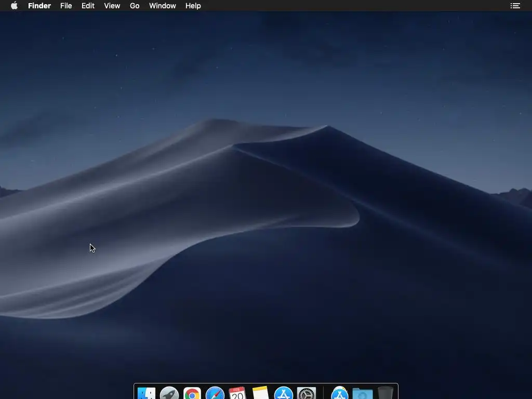Open App Store icon next to Notes
The height and width of the screenshot is (399, 532).
[283, 393]
